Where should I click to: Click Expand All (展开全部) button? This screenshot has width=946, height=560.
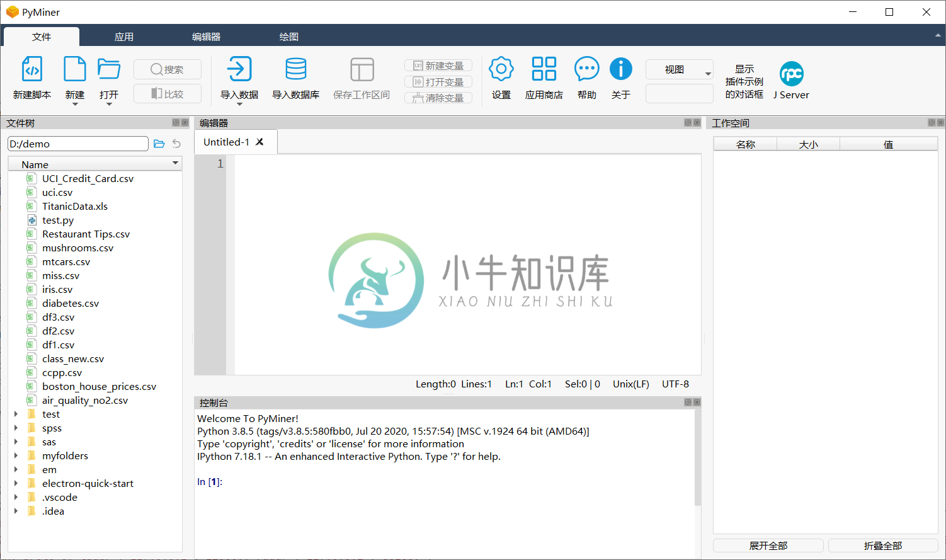[768, 546]
